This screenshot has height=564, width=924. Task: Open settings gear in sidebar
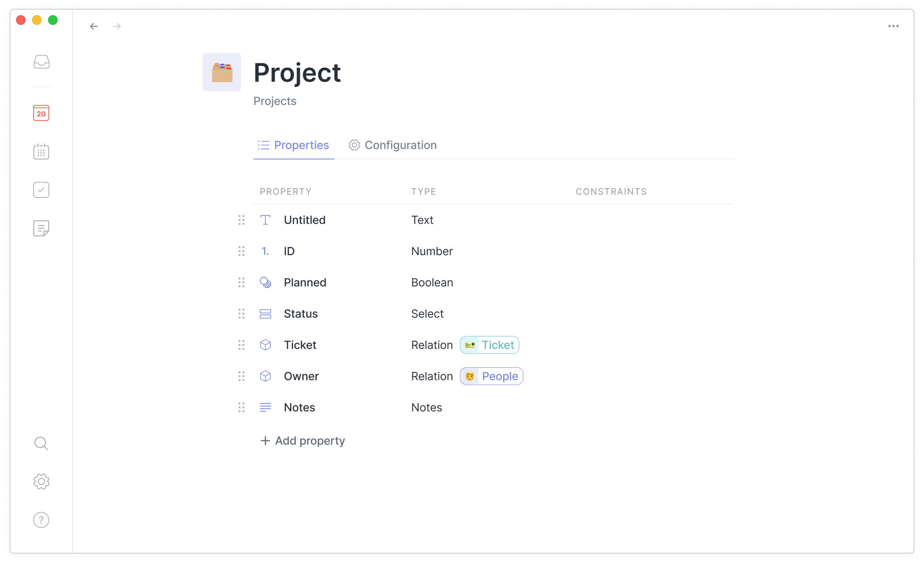click(41, 481)
